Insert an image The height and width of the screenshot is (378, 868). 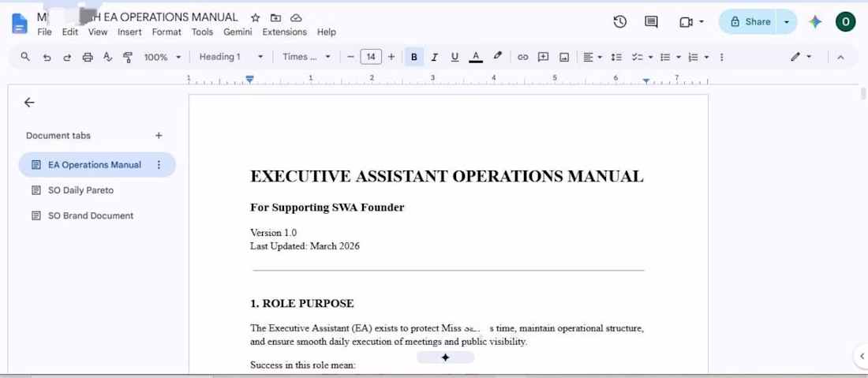564,57
